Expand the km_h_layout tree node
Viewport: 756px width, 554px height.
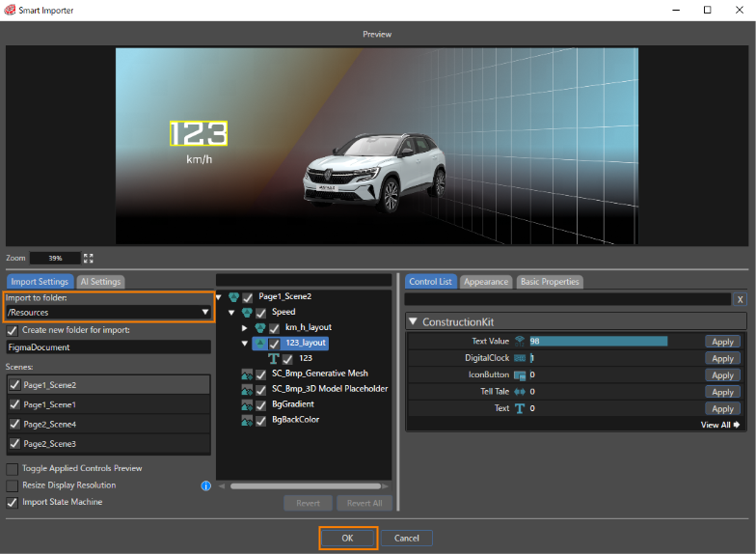click(245, 328)
